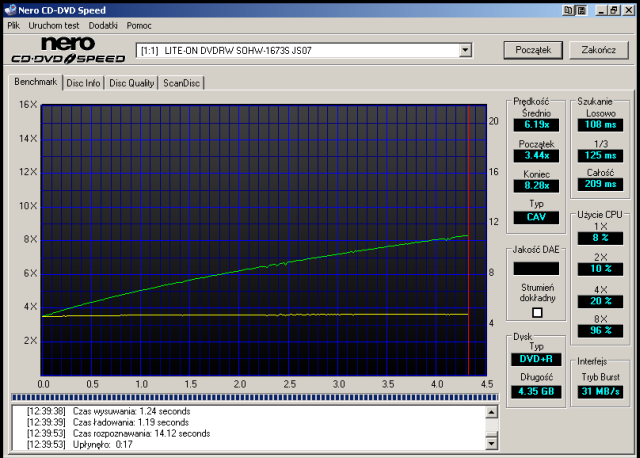
Task: Click the Koniec 8.28x value
Action: tap(536, 186)
